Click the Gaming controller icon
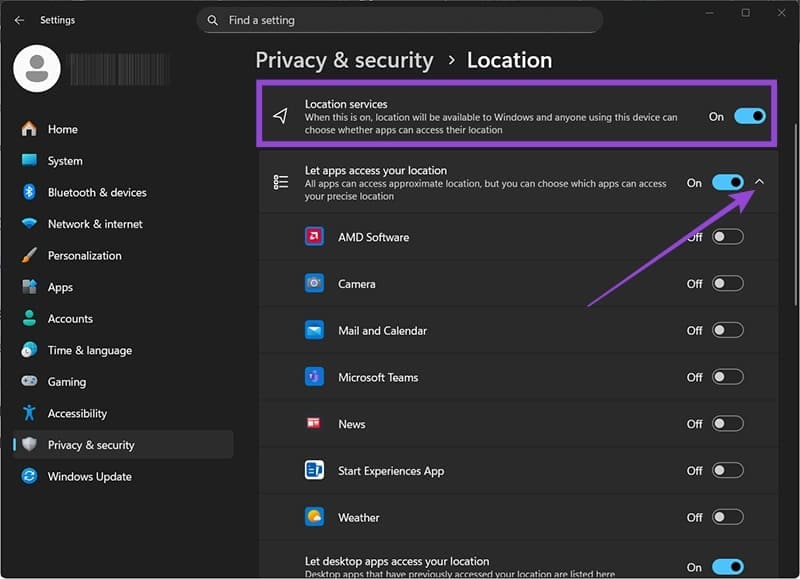Image resolution: width=800 pixels, height=579 pixels. pos(29,381)
